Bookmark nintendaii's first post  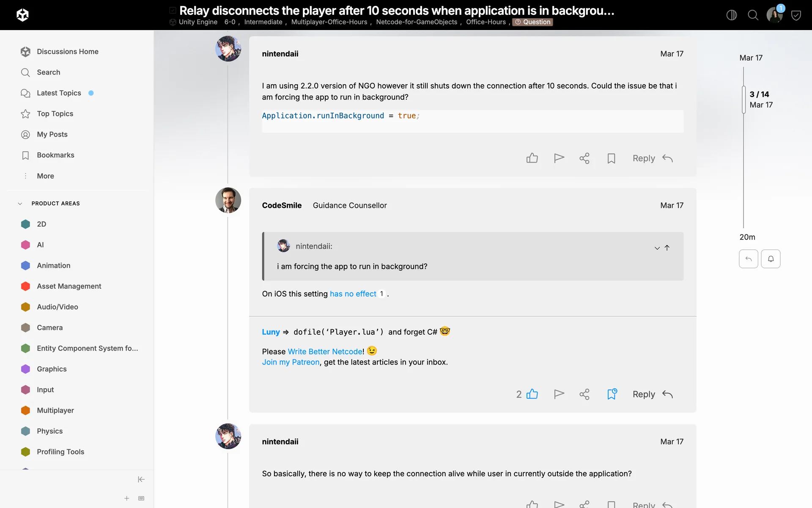pos(611,158)
